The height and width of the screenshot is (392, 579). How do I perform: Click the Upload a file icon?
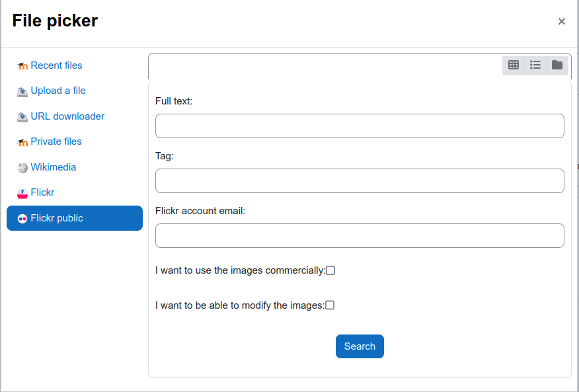click(22, 92)
